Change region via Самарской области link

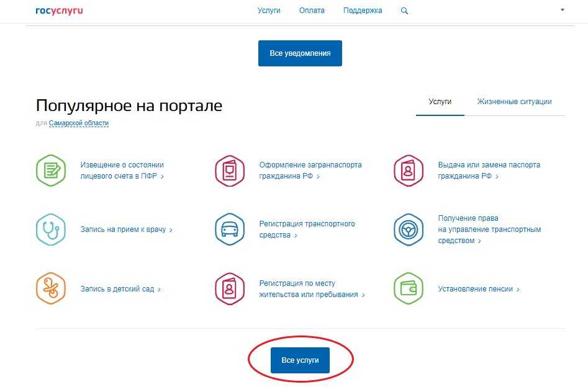click(79, 123)
